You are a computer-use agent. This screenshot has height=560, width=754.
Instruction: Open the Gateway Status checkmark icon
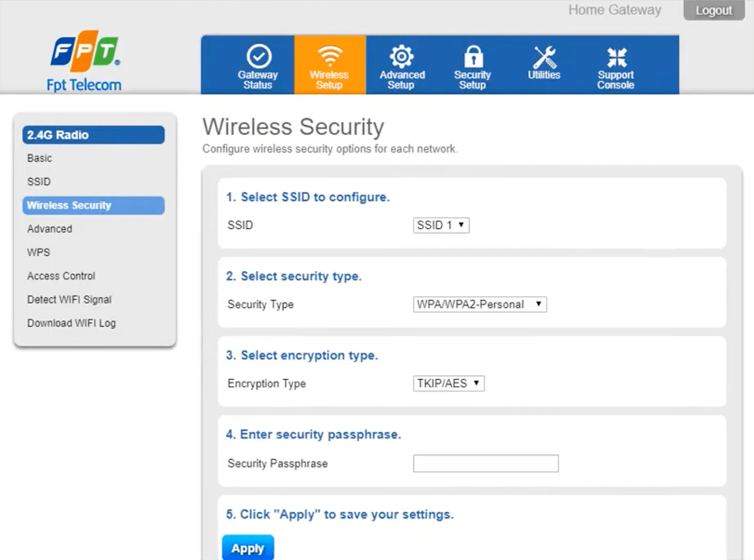point(258,56)
